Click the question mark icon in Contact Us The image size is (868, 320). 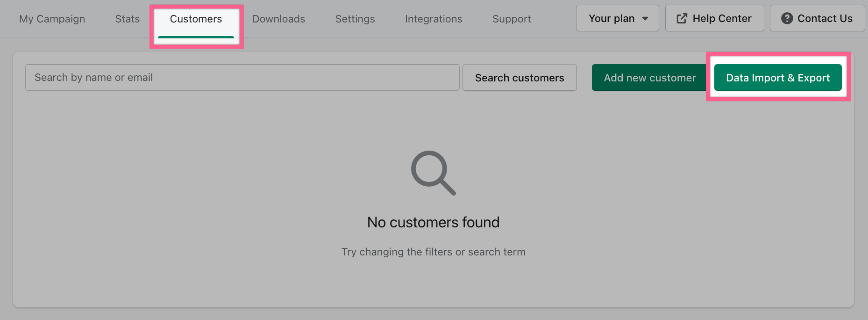[787, 19]
